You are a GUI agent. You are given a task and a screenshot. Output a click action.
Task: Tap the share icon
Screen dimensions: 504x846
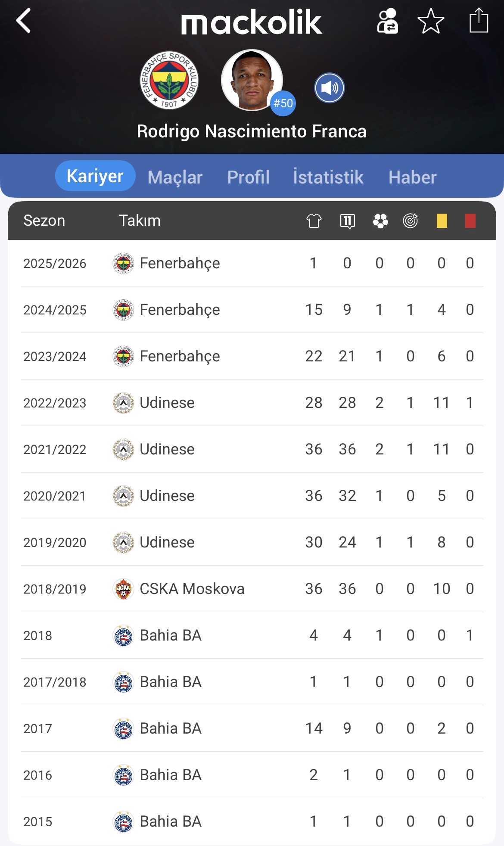coord(478,21)
